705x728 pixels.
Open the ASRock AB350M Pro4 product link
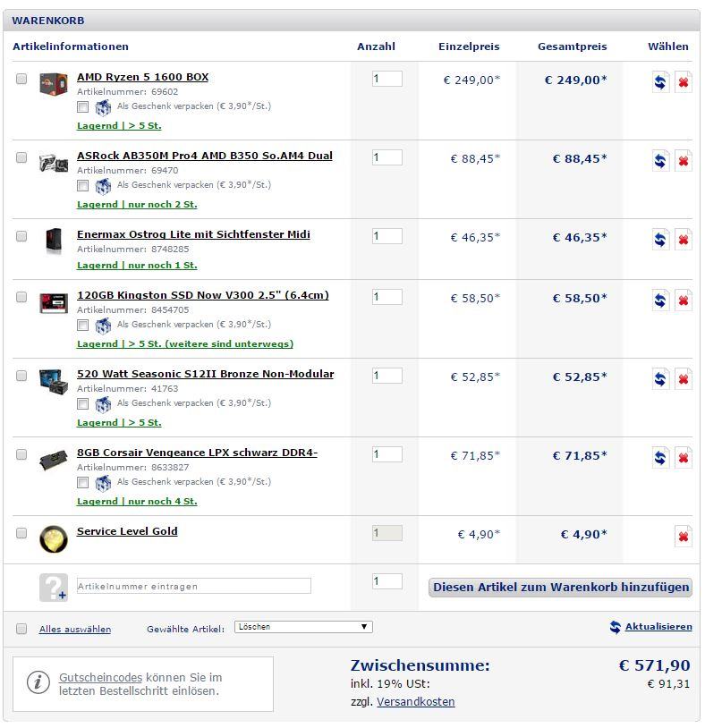coord(205,156)
